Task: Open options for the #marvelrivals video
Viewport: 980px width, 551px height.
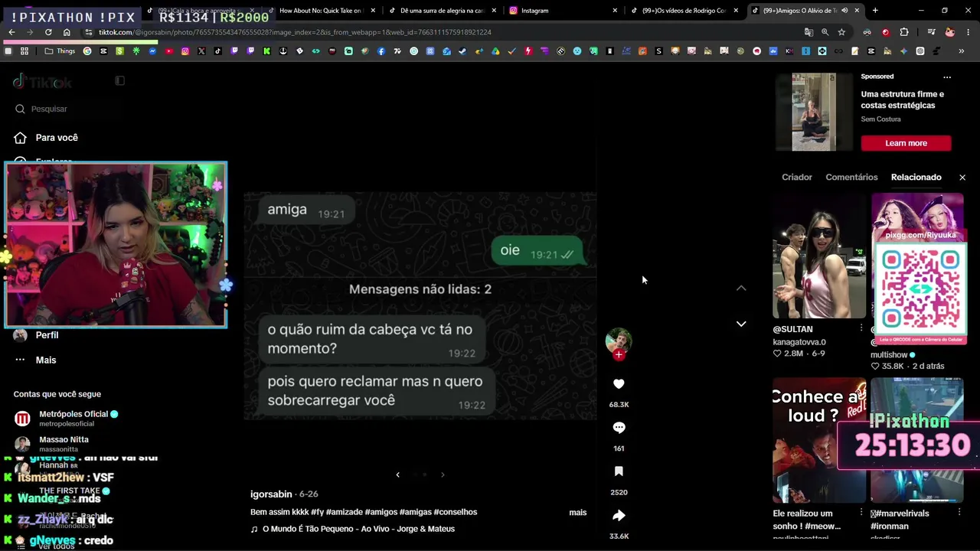Action: [x=959, y=513]
